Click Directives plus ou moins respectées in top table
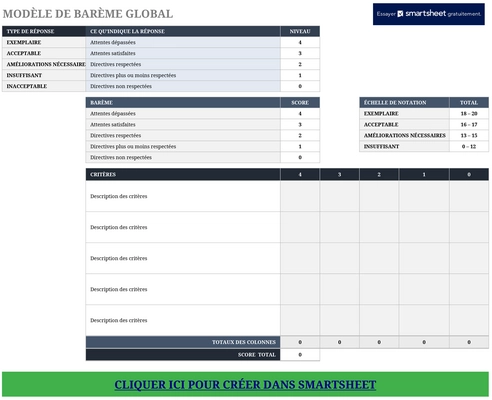This screenshot has width=492, height=400. pyautogui.click(x=183, y=75)
